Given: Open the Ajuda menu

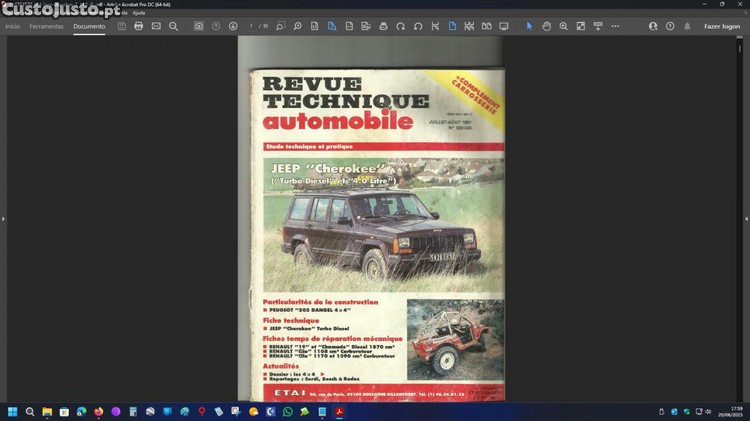Looking at the screenshot, I should (139, 12).
